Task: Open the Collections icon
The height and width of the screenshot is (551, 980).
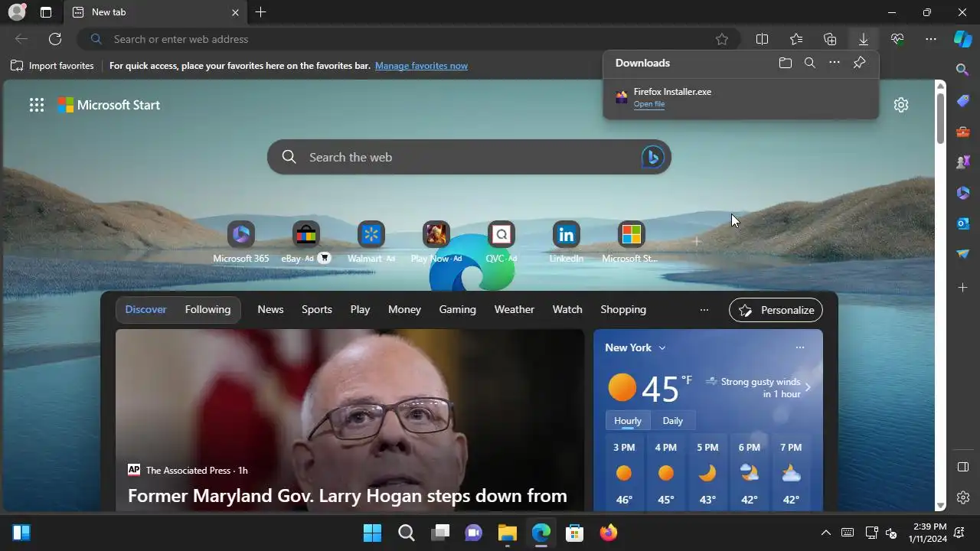Action: click(830, 39)
